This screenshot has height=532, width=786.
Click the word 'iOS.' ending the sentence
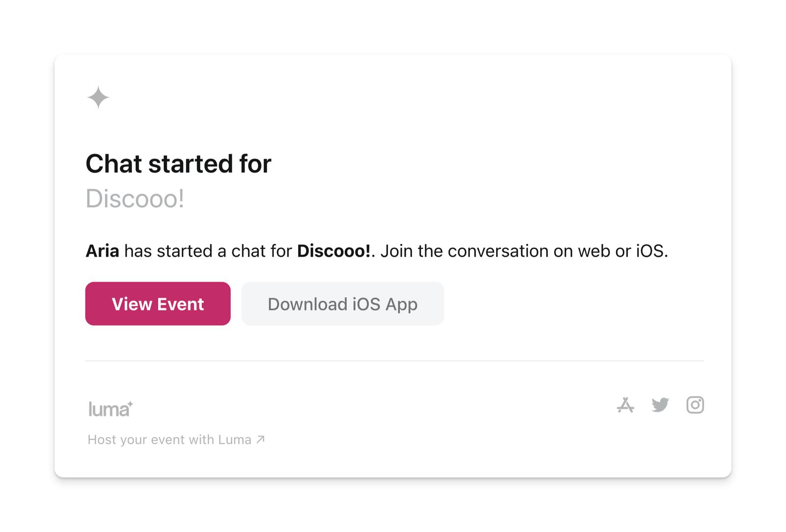(652, 251)
